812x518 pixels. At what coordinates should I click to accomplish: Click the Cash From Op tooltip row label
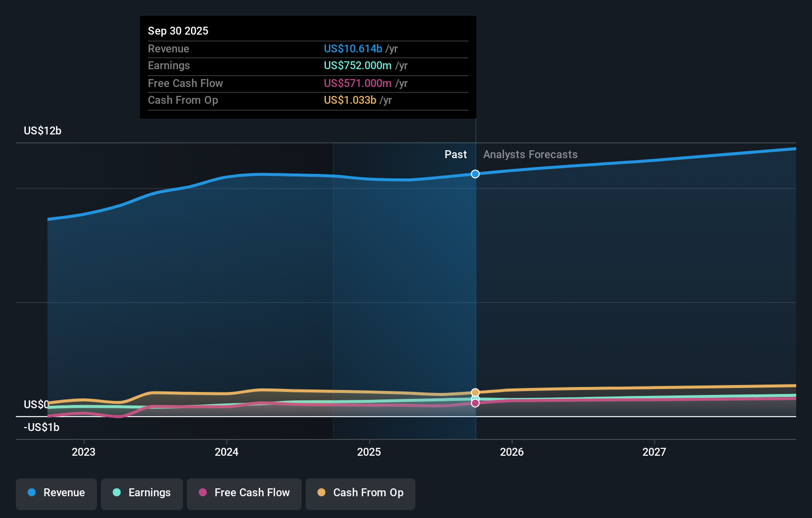pos(183,100)
